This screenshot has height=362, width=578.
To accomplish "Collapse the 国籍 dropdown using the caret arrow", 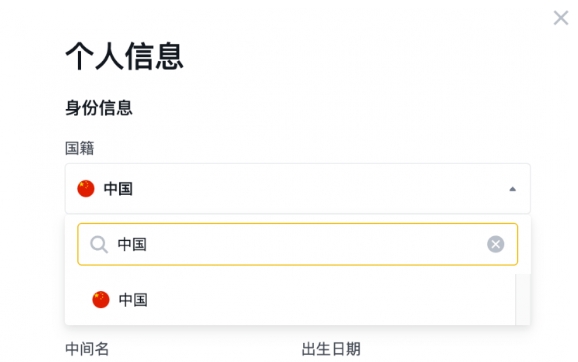I will coord(512,189).
